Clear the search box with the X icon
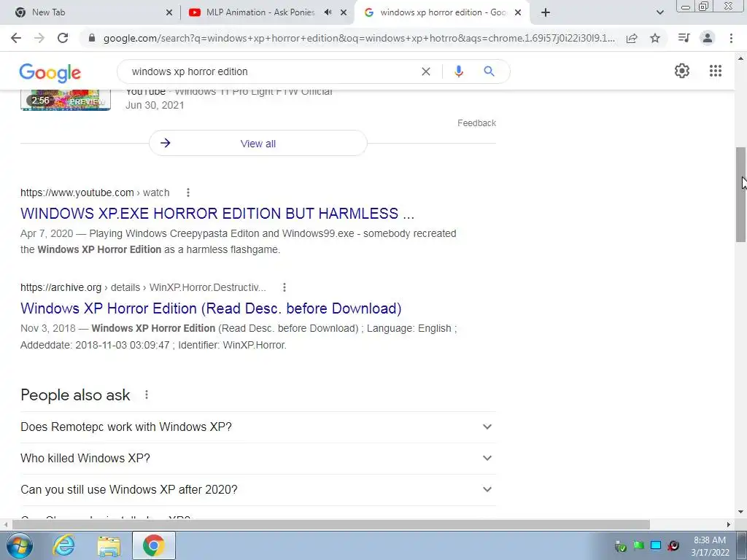The image size is (747, 560). [426, 71]
